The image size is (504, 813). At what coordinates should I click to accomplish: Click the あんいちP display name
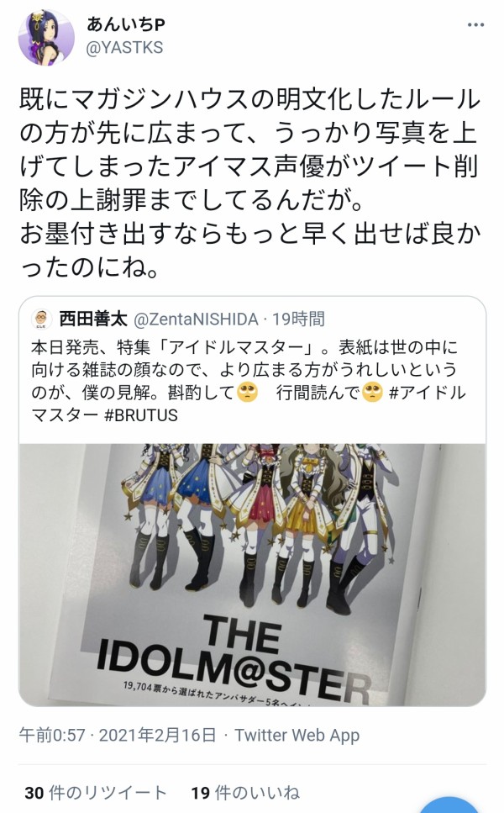coord(125,24)
